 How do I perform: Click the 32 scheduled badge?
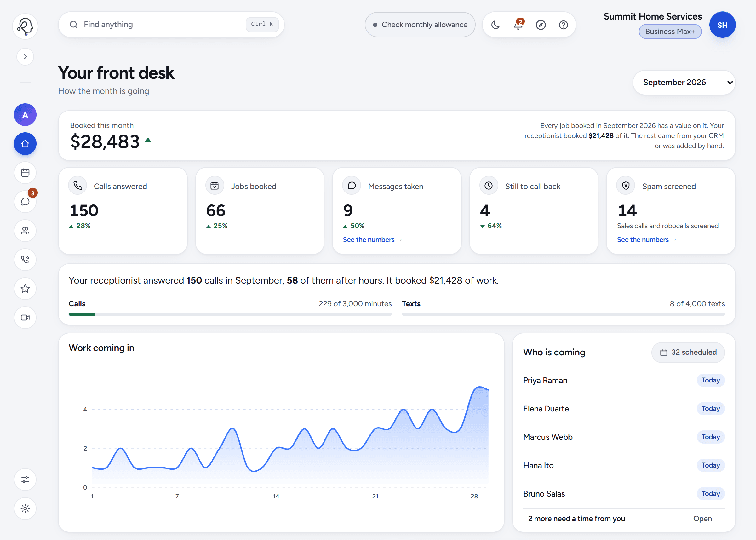tap(688, 353)
